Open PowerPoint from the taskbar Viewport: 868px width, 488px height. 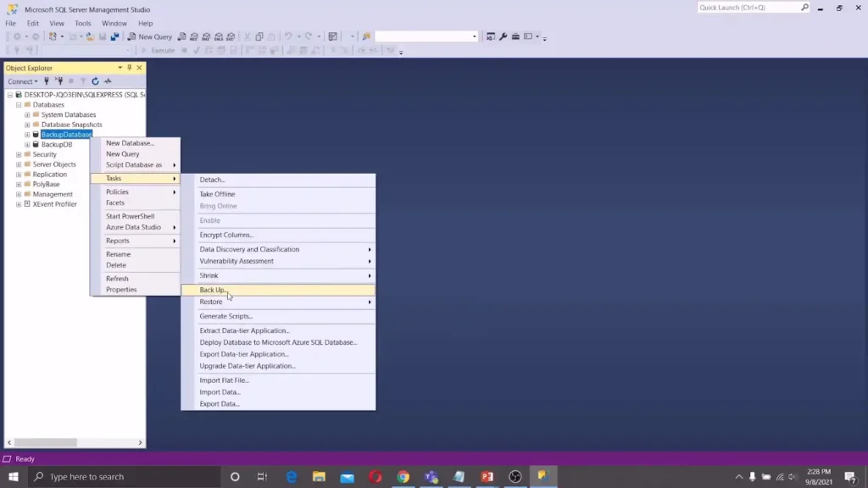pyautogui.click(x=487, y=476)
